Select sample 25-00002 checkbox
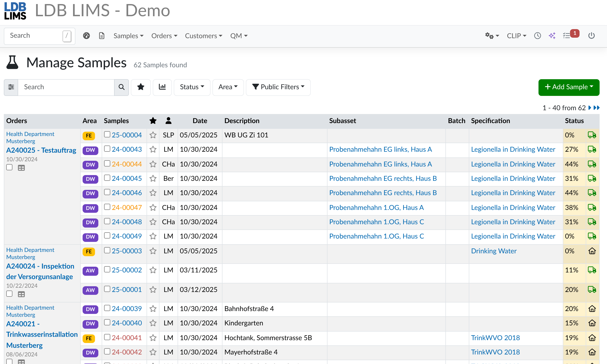Viewport: 607px width, 364px height. tap(107, 270)
